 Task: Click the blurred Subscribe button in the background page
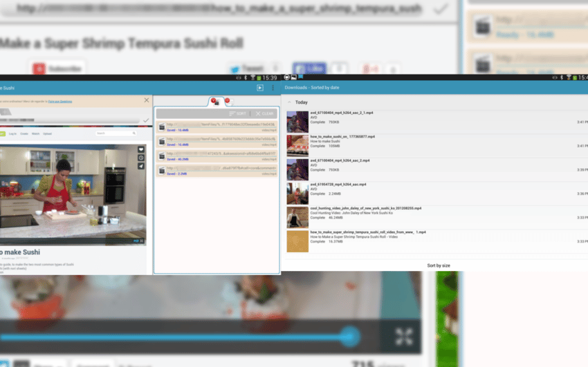coord(57,68)
